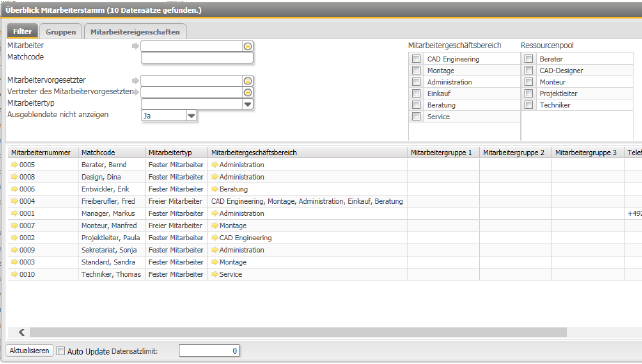Select the 'Techniker, Thomas' matchcode cell

(112, 274)
